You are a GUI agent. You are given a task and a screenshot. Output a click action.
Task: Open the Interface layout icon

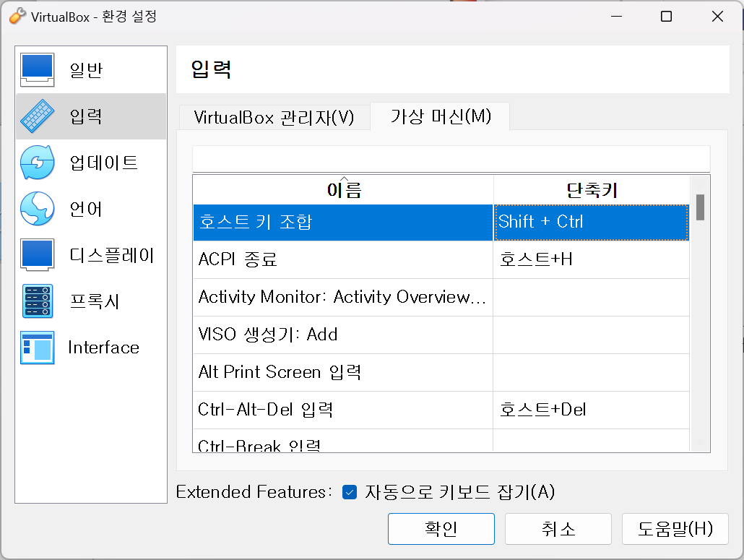tap(37, 348)
